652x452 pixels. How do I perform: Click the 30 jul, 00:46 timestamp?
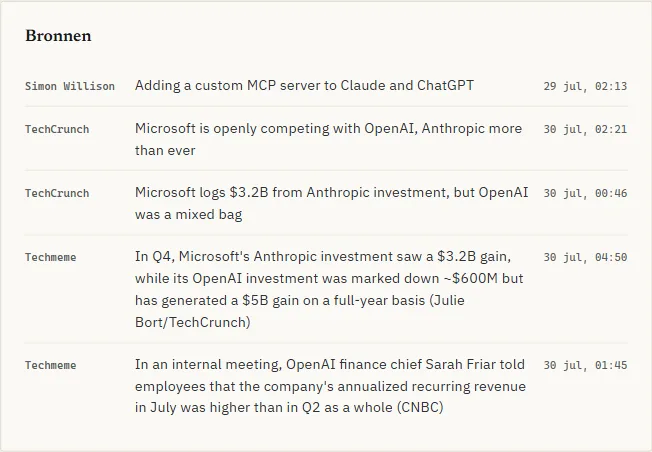(x=585, y=193)
